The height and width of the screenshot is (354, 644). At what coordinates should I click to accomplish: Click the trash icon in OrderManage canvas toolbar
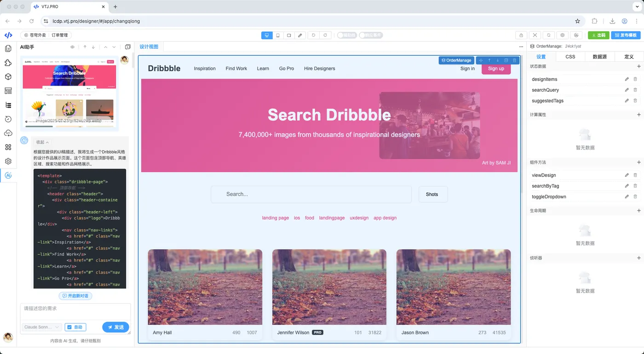pyautogui.click(x=515, y=60)
